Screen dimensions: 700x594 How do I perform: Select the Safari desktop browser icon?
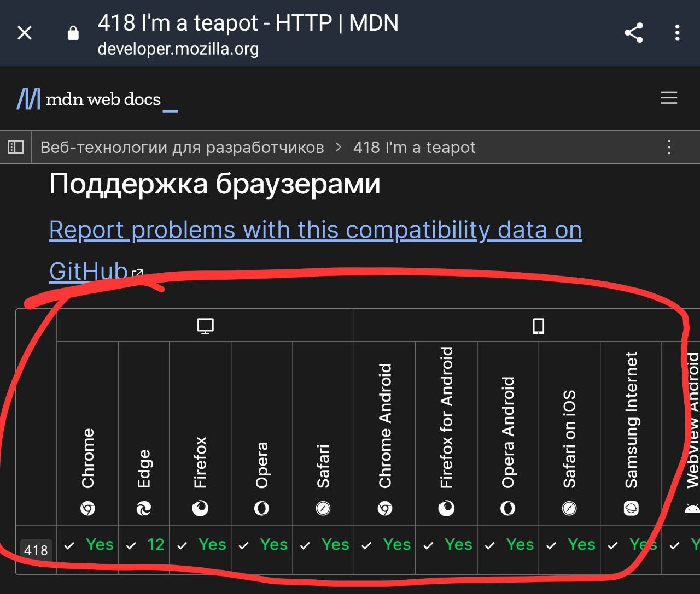coord(323,509)
